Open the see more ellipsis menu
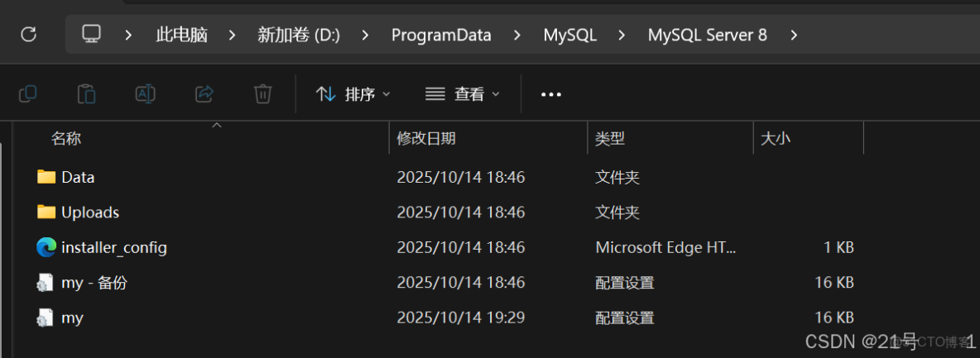 (551, 94)
